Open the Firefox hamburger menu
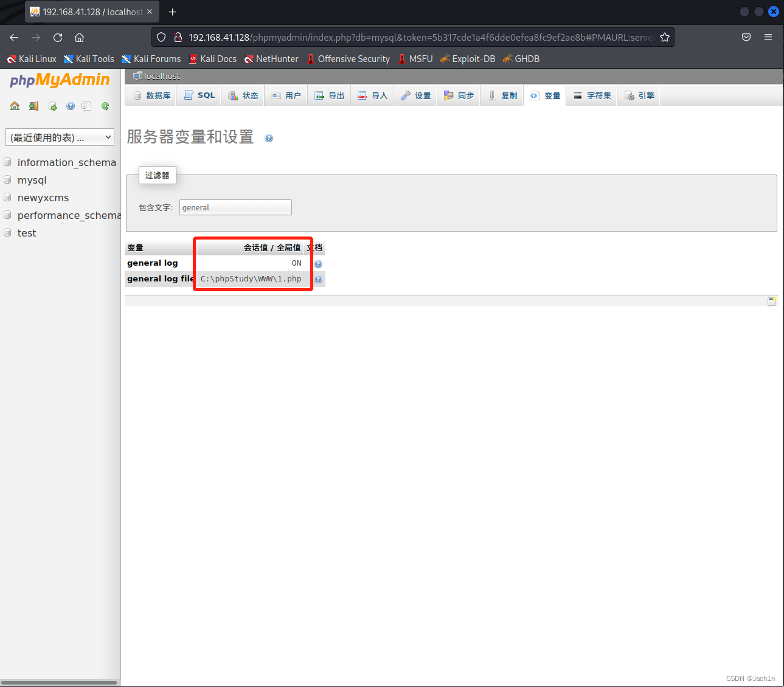Image resolution: width=784 pixels, height=687 pixels. click(x=768, y=37)
